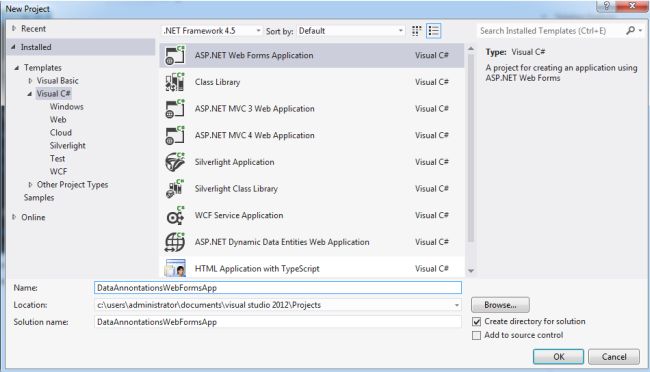Select the Test template category
The image size is (650, 372).
coord(57,158)
